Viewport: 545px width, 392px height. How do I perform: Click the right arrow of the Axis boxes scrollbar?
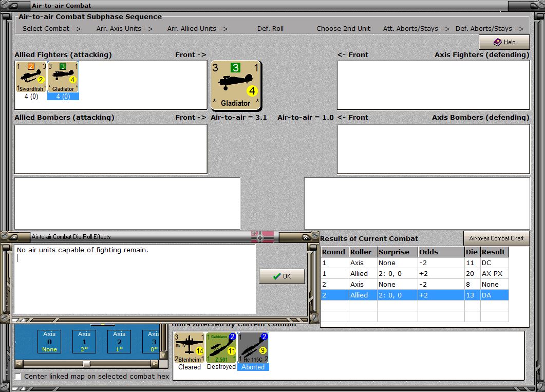point(155,364)
